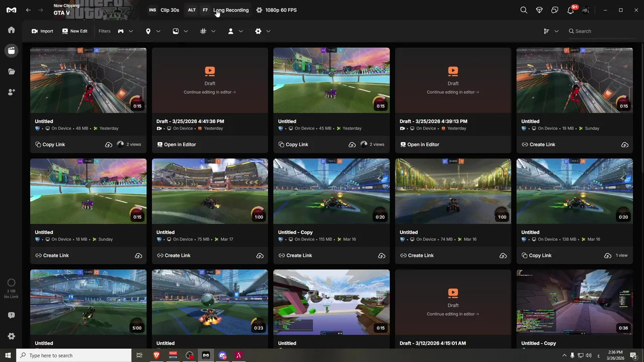This screenshot has width=644, height=362.
Task: Click Continue editing in editor on 4:41:36 draft
Action: 210,93
